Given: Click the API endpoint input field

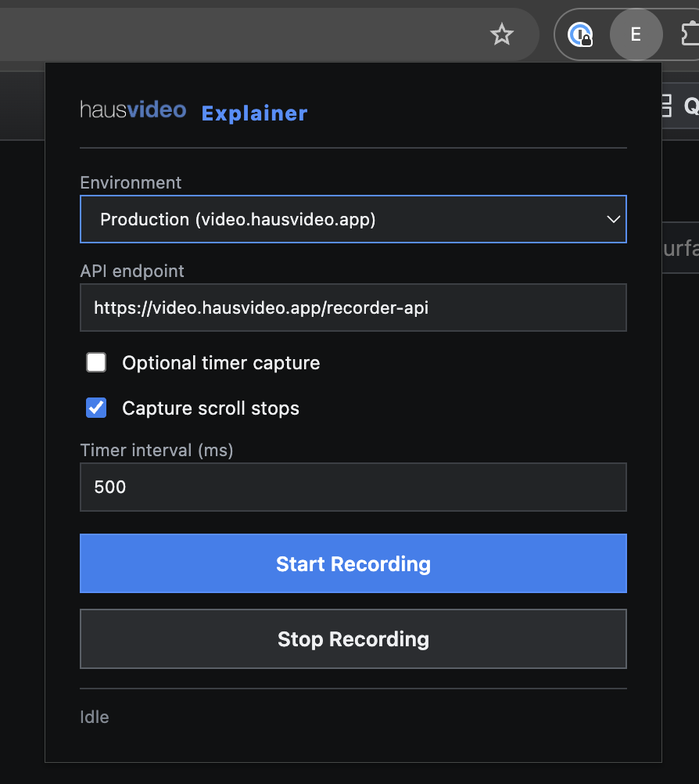Looking at the screenshot, I should point(353,307).
